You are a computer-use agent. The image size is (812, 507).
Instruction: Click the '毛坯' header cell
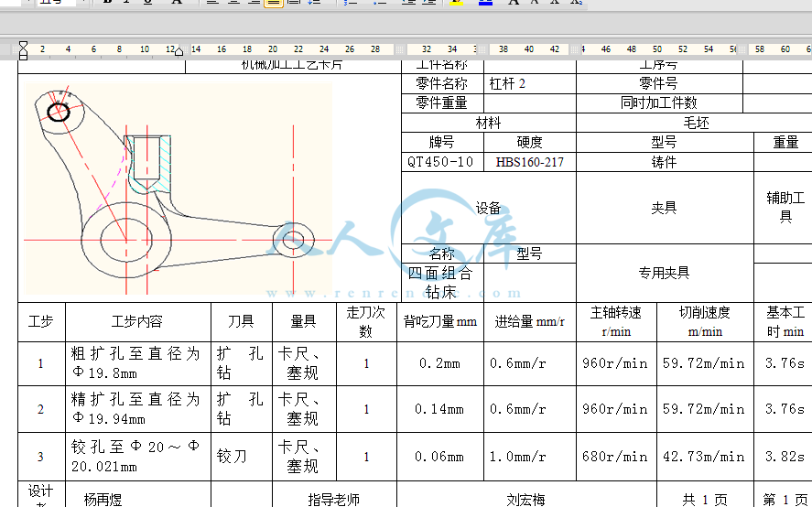696,123
